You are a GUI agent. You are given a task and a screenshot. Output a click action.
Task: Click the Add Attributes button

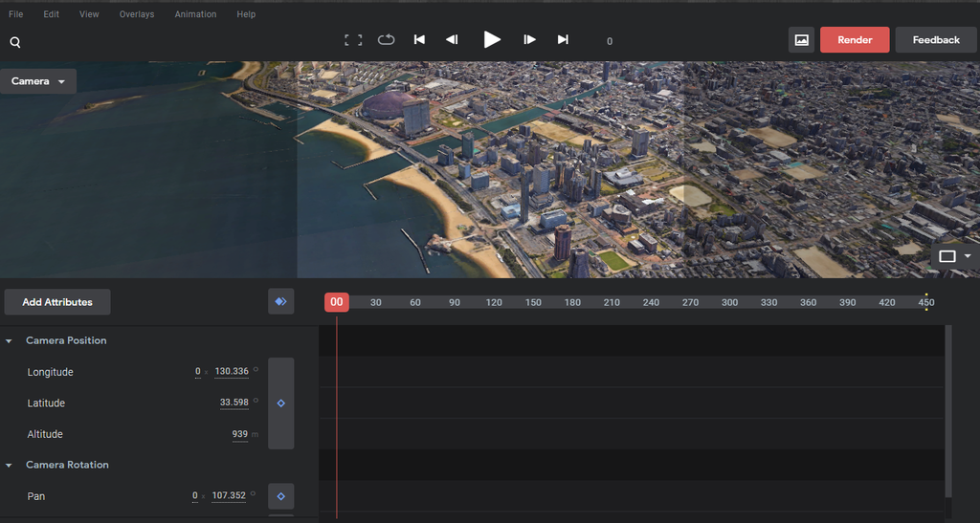tap(57, 302)
